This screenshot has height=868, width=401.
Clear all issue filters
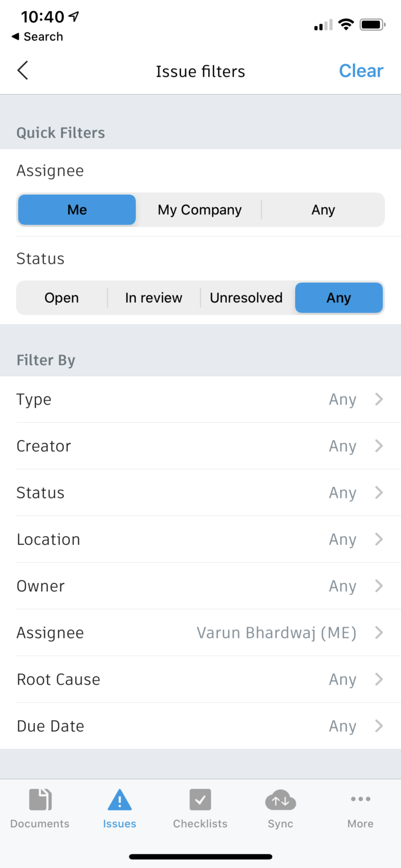(361, 71)
